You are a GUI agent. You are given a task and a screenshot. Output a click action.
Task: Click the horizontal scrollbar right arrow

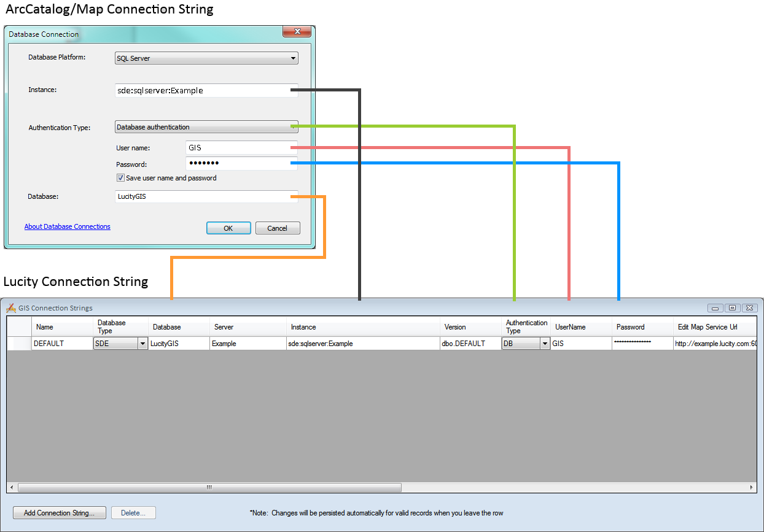(x=752, y=487)
